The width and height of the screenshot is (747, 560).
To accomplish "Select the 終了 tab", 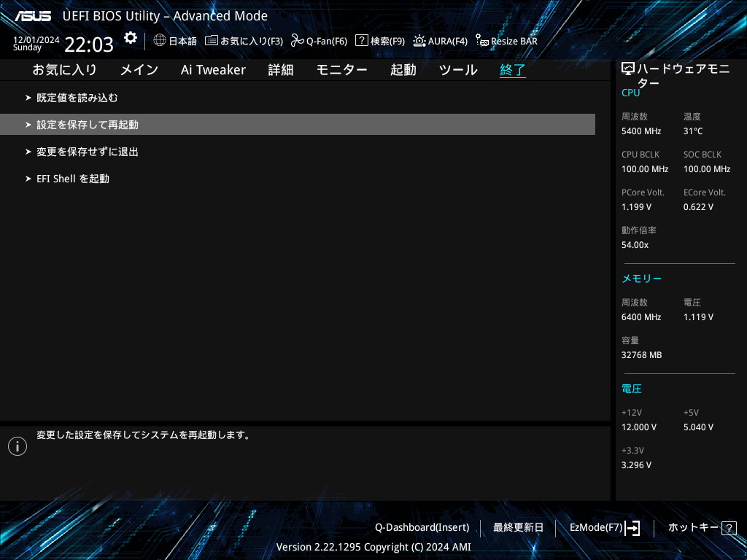I will [x=513, y=70].
